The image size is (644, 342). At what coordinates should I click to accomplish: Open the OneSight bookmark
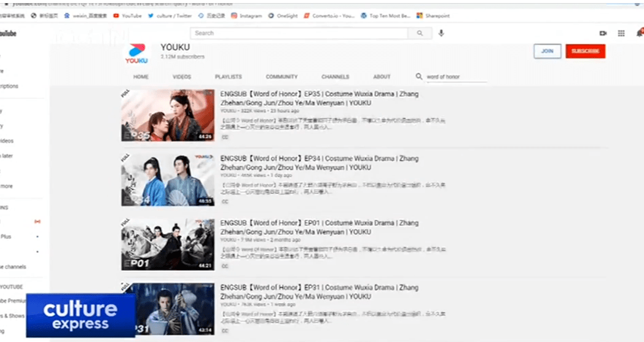pos(283,15)
